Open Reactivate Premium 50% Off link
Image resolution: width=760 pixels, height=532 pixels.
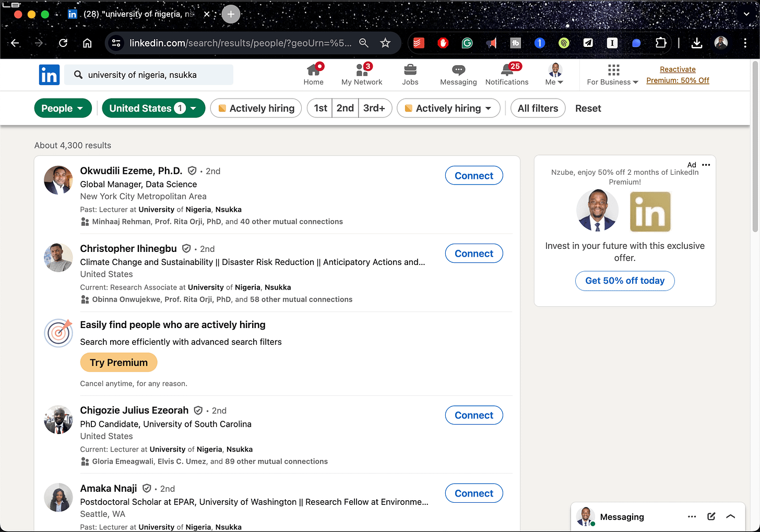(x=678, y=75)
